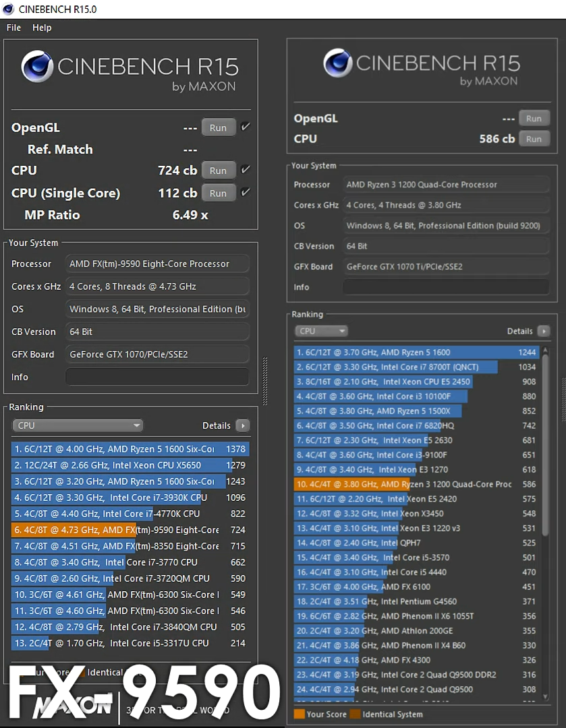This screenshot has width=566, height=728.
Task: Click the right ranking list scrollbar
Action: (546, 446)
